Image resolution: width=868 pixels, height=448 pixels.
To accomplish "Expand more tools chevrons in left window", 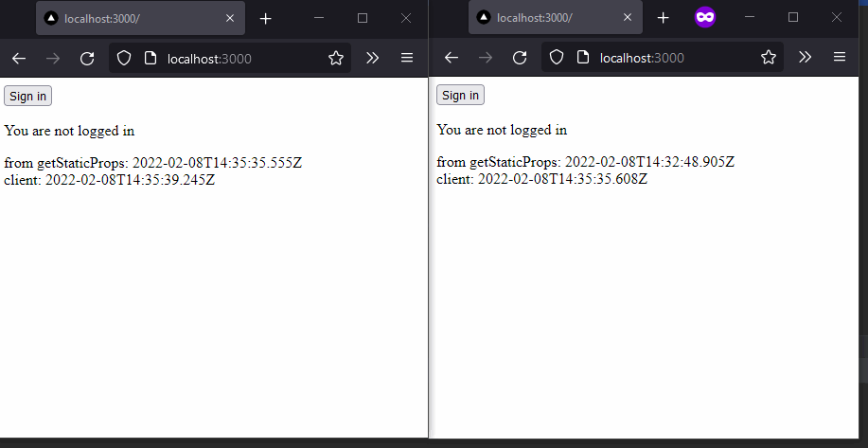I will pos(372,58).
